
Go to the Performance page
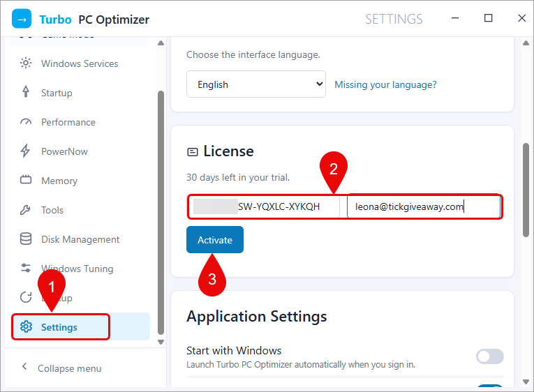point(80,122)
